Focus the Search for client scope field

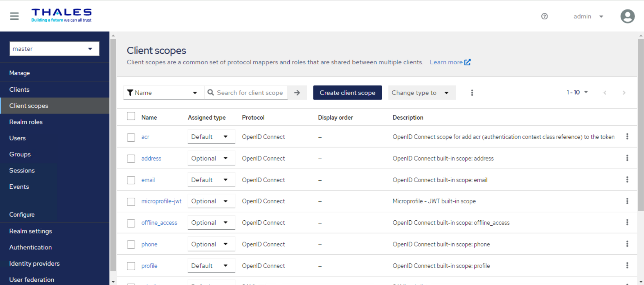[x=250, y=93]
